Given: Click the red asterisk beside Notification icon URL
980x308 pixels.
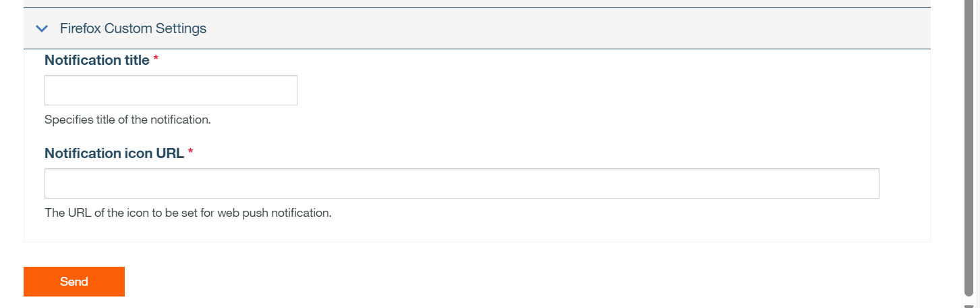Looking at the screenshot, I should pos(190,153).
